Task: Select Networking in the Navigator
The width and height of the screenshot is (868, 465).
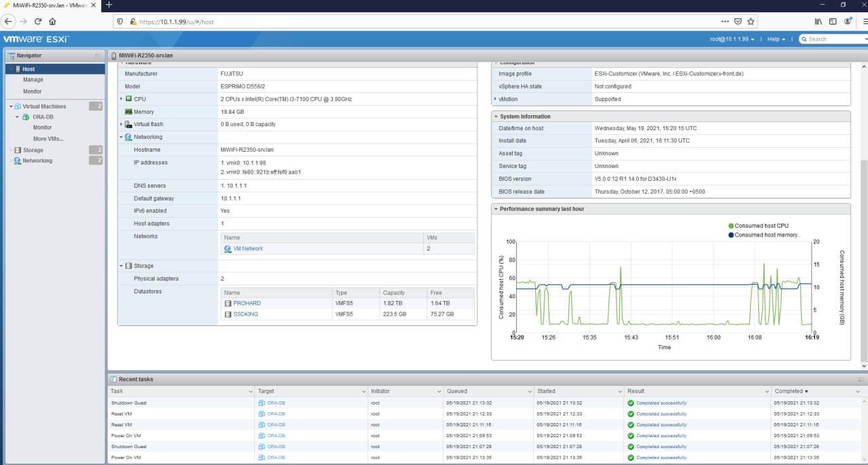Action: point(37,161)
